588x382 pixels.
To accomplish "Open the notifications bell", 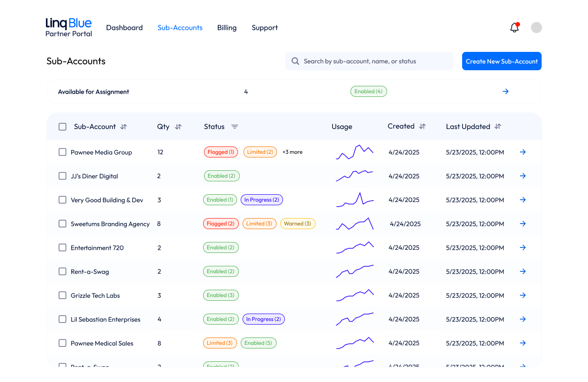I will [x=514, y=28].
